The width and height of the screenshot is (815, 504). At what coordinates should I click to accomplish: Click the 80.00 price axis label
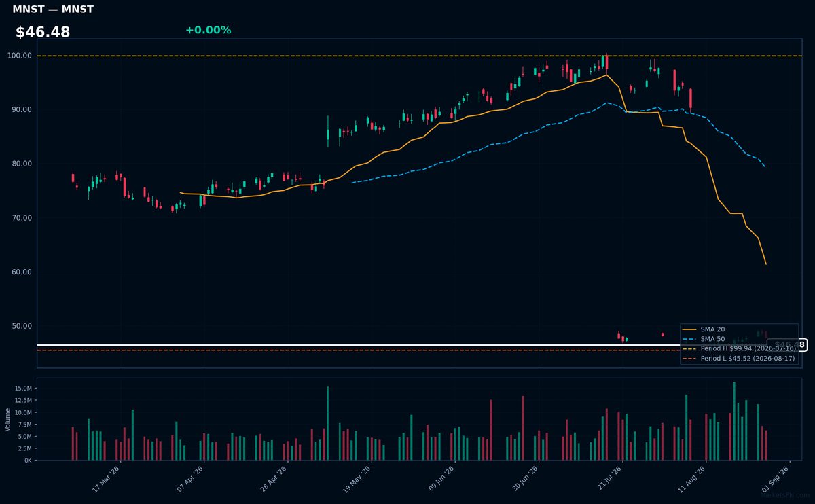click(22, 164)
